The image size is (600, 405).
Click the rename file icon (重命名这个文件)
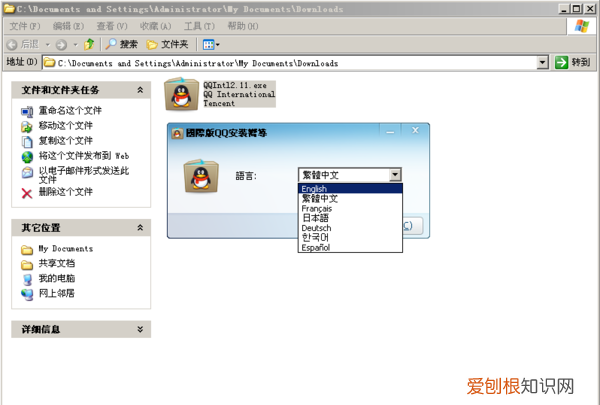pos(27,111)
